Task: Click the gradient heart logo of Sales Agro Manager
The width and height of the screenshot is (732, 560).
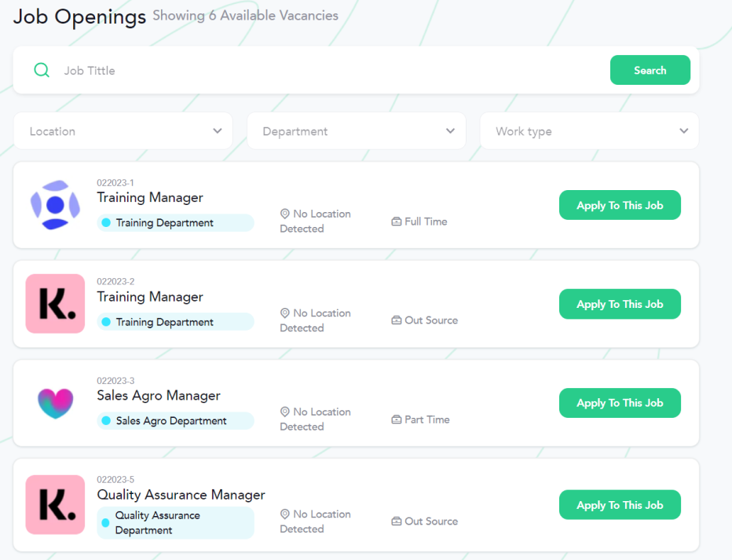Action: 55,403
